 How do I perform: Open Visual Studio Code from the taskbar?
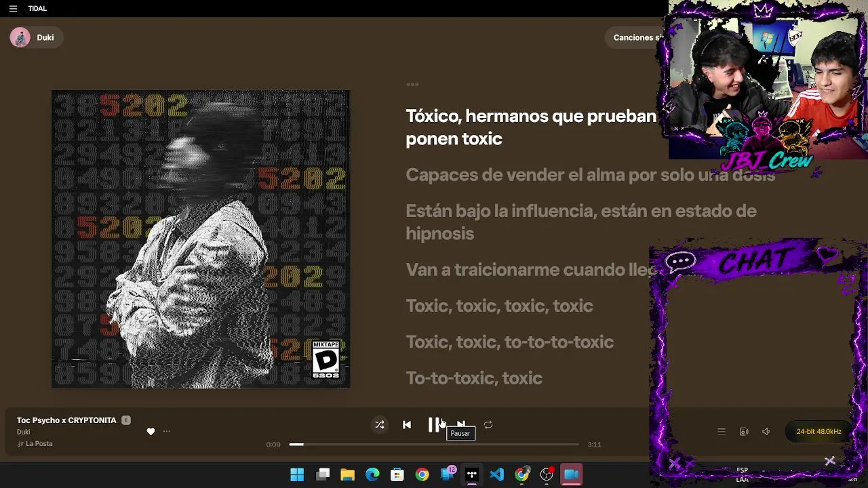coord(497,474)
